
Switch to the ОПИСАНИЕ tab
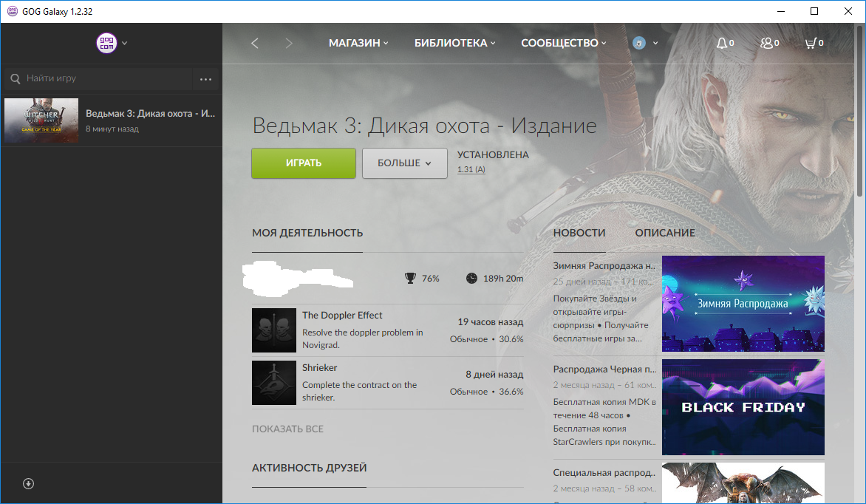(x=665, y=233)
